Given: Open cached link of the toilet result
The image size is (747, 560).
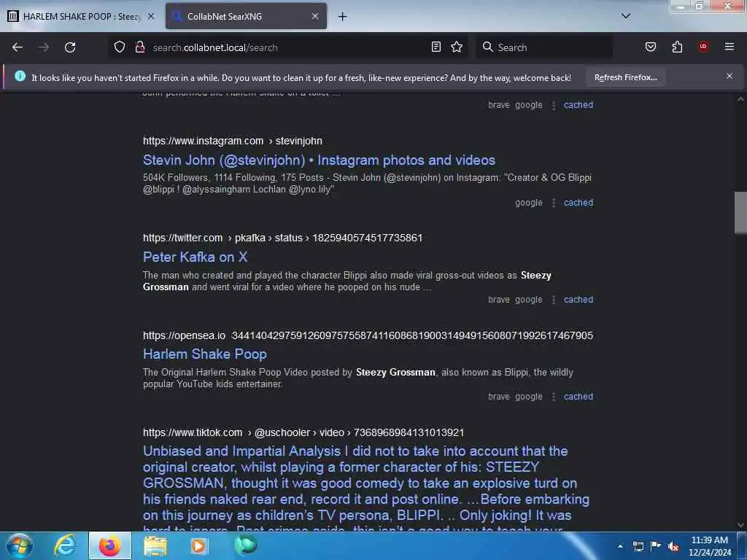Looking at the screenshot, I should point(578,105).
